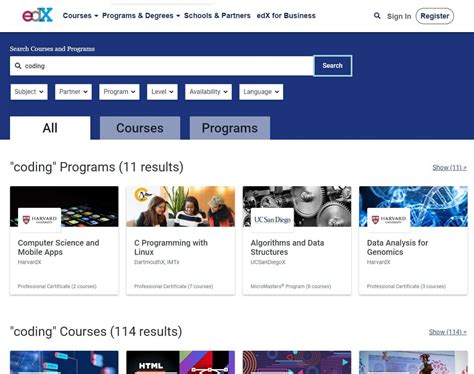Open the Language filter dropdown
The image size is (474, 374).
tap(261, 92)
